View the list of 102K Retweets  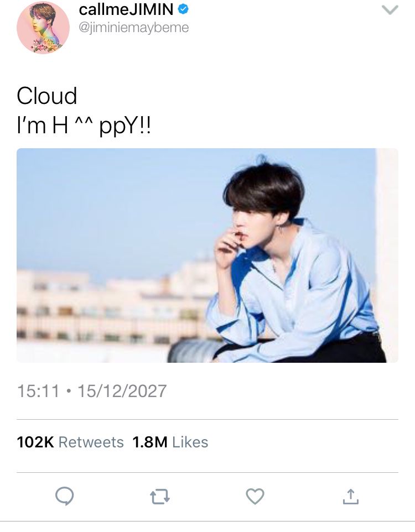(70, 442)
